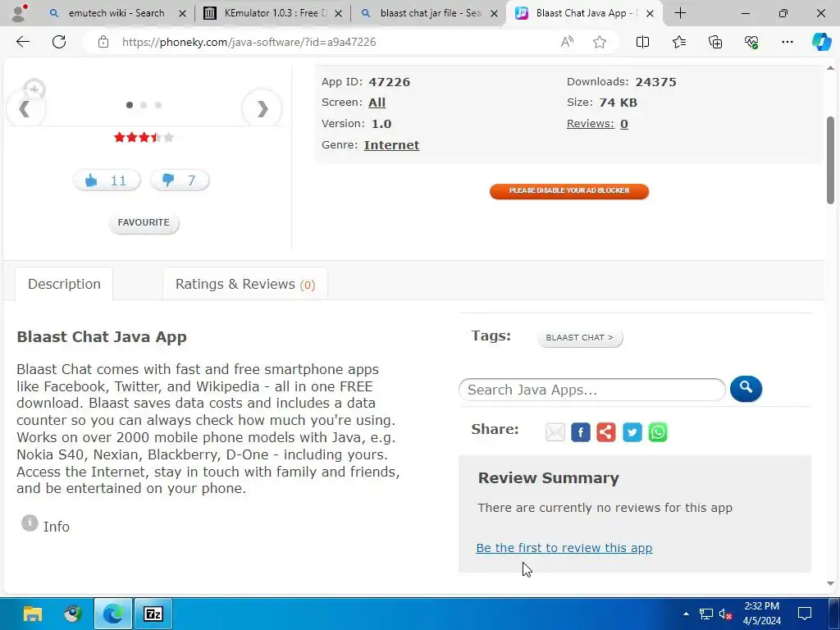Image resolution: width=840 pixels, height=630 pixels.
Task: Go to previous screenshot arrow
Action: tap(24, 109)
